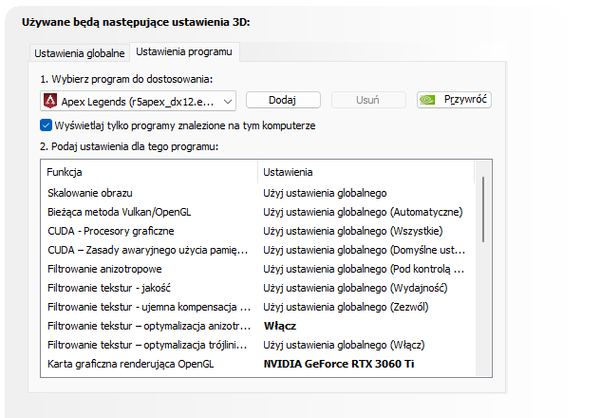The height and width of the screenshot is (418, 600).
Task: Open the (Pod kontrolą setting value
Action: (364, 269)
